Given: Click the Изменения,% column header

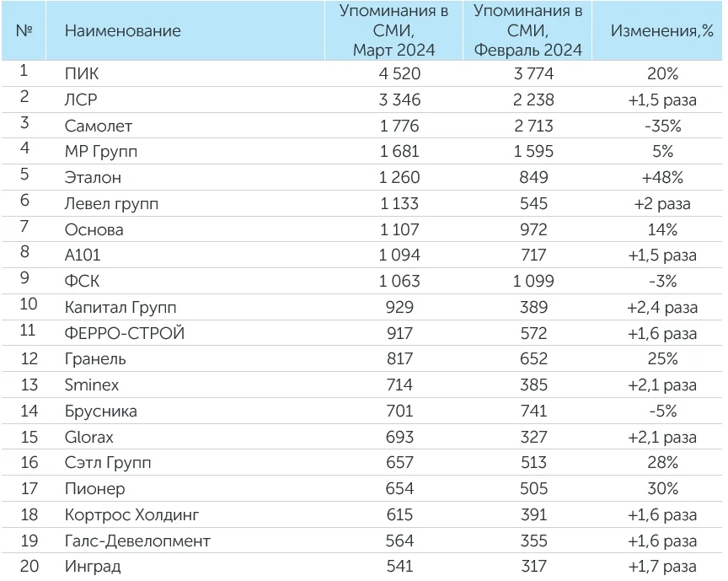Looking at the screenshot, I should tap(661, 31).
